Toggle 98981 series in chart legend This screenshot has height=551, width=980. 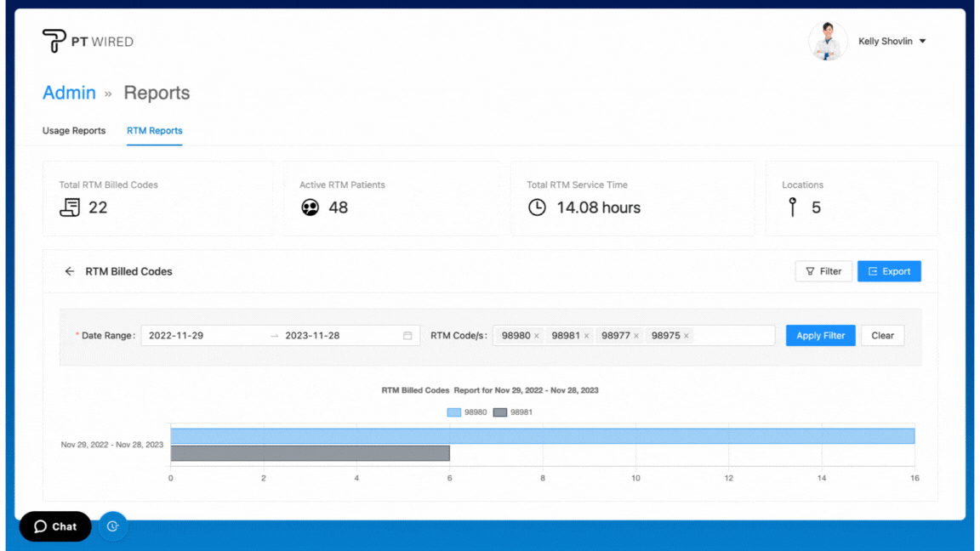pyautogui.click(x=513, y=412)
